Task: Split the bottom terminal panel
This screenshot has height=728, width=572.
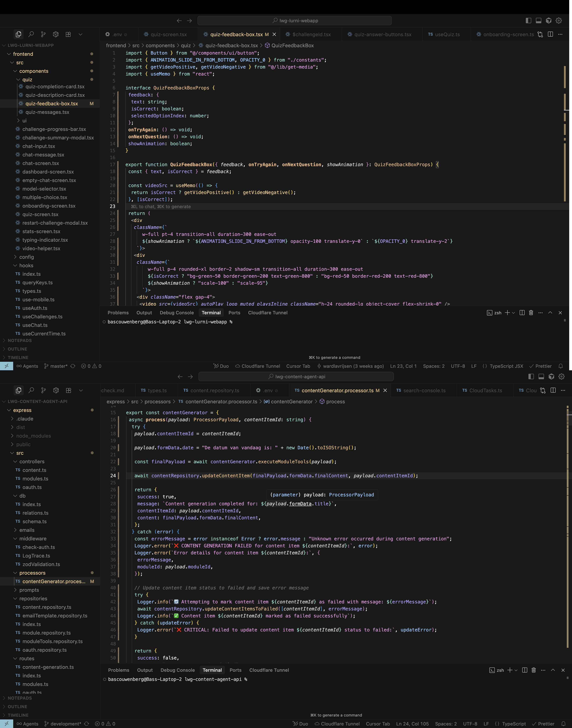Action: [524, 670]
